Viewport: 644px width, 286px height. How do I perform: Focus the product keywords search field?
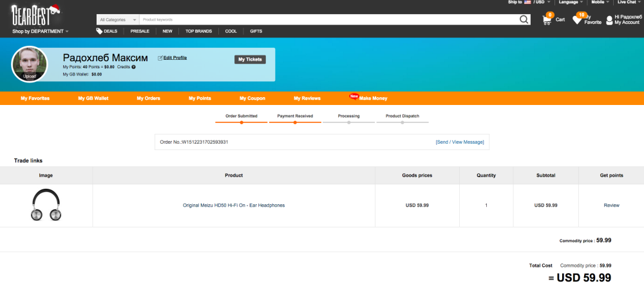point(329,19)
